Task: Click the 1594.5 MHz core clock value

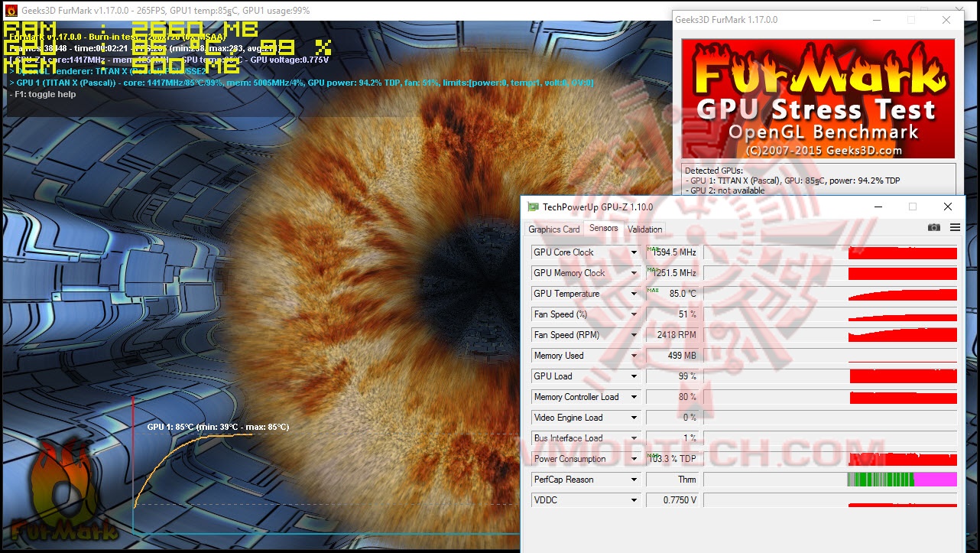Action: pyautogui.click(x=673, y=252)
